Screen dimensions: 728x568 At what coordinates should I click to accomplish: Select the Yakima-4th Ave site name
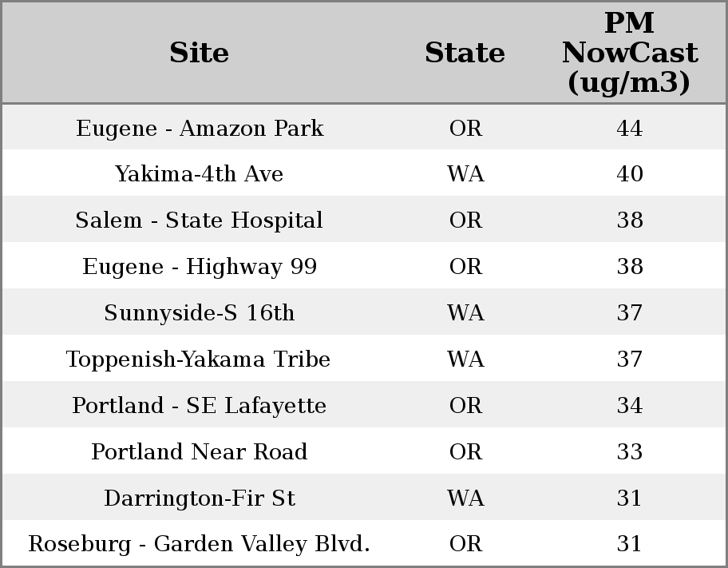[200, 174]
